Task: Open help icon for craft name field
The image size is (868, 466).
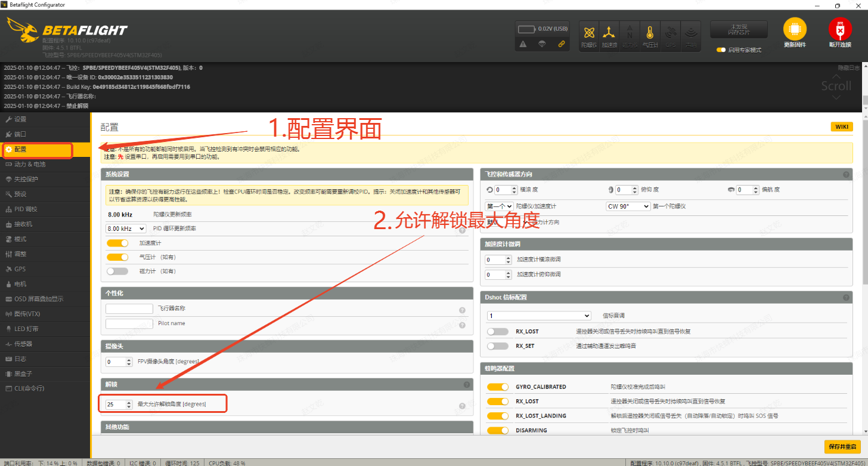Action: [462, 310]
